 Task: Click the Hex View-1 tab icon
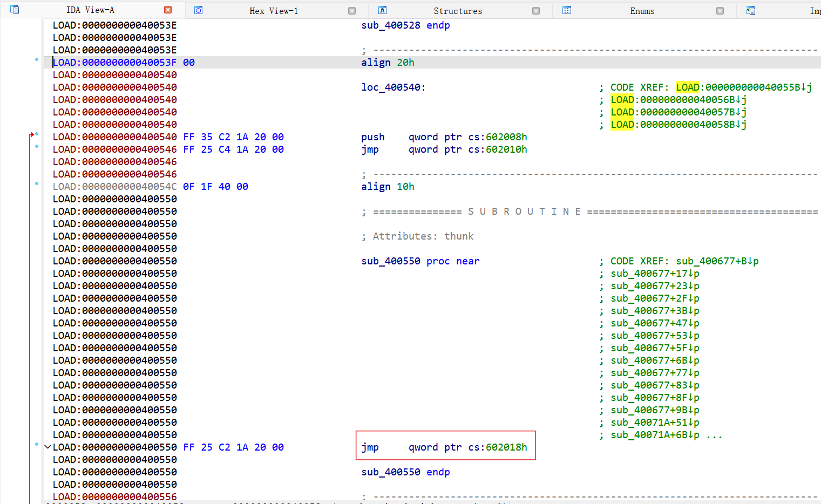click(199, 10)
